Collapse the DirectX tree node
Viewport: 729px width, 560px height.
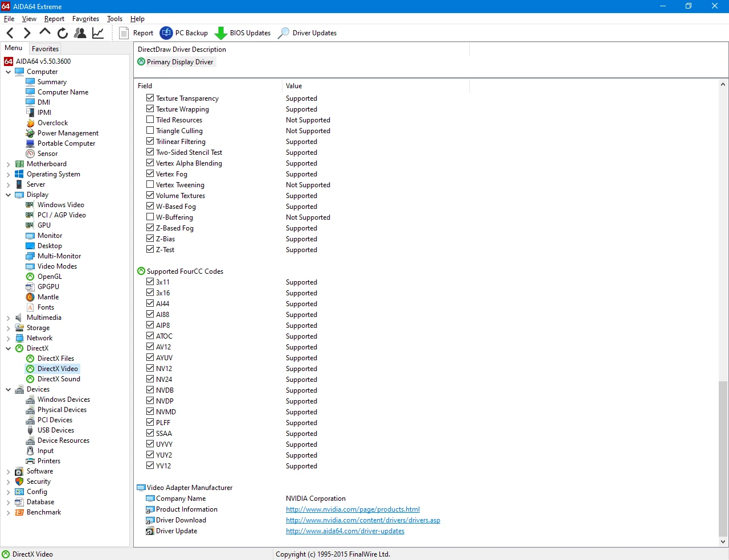9,348
